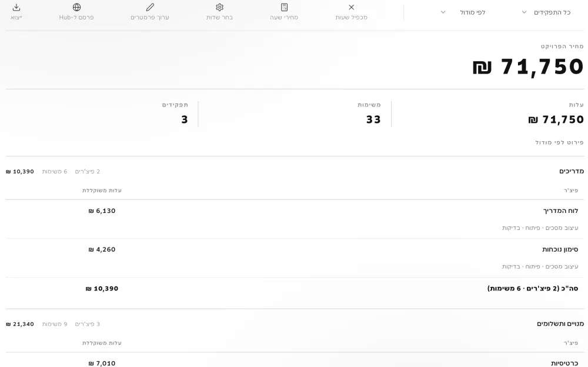The height and width of the screenshot is (367, 588).
Task: Click the ₪ 71,750 value under עלות
Action: click(556, 120)
